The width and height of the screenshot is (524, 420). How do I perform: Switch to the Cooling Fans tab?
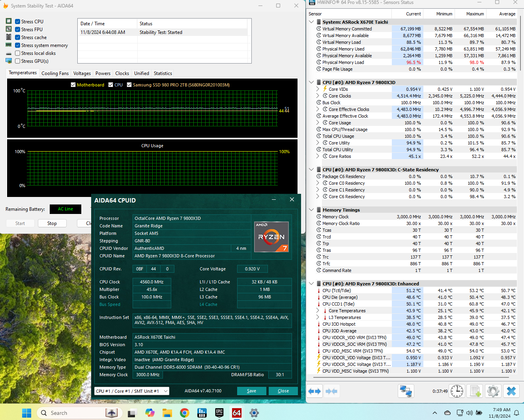55,73
